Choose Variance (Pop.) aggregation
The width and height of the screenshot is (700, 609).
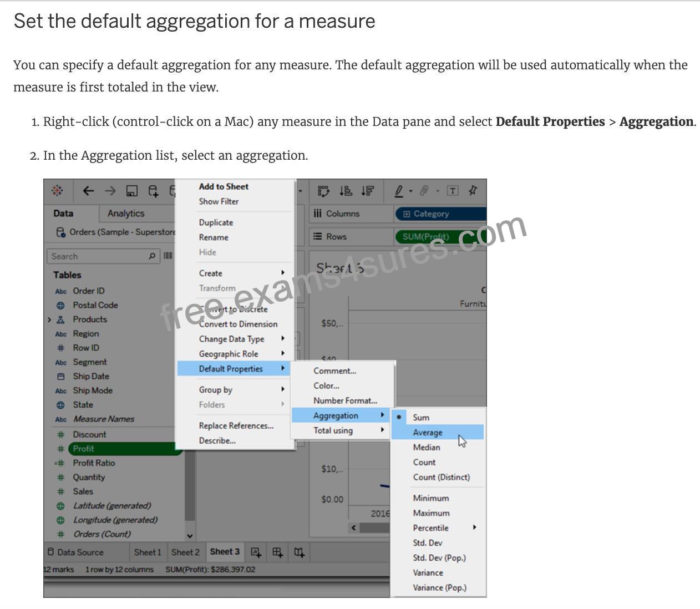click(x=438, y=587)
